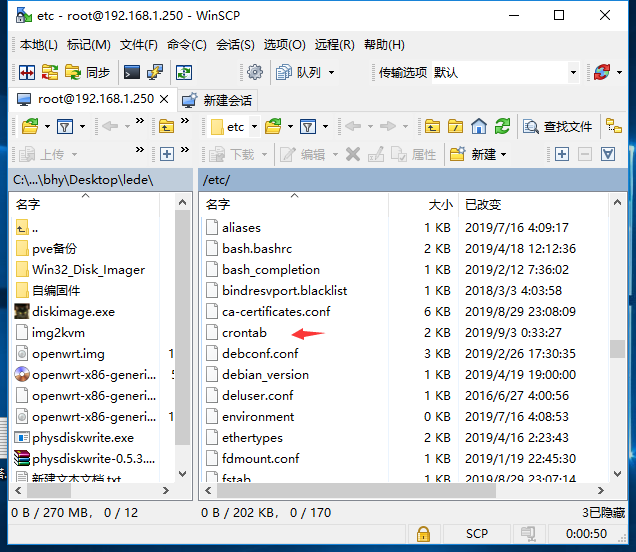Viewport: 636px width, 552px height.
Task: Click the rename icon in remote toolbar
Action: pyautogui.click(x=376, y=155)
